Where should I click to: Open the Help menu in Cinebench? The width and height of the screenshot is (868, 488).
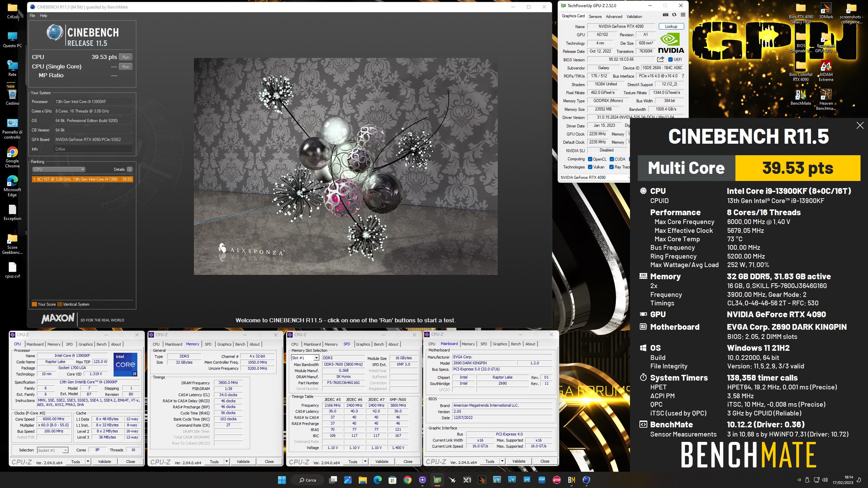pos(44,16)
